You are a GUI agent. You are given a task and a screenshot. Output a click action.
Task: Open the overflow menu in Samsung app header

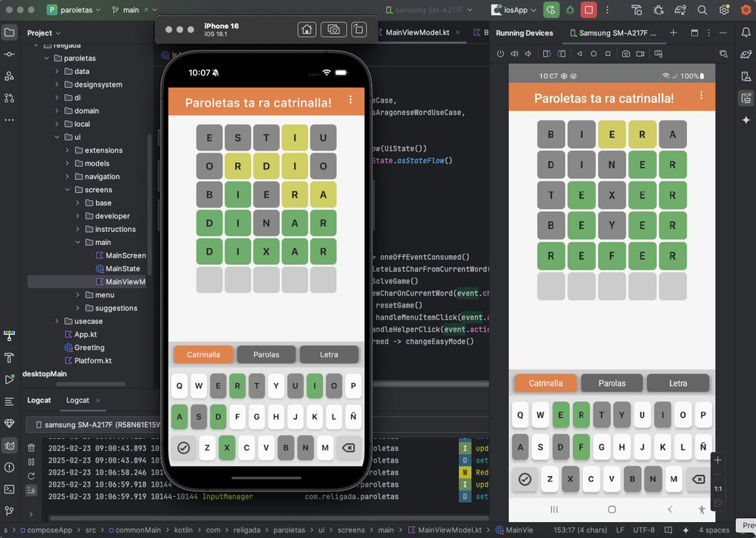701,95
